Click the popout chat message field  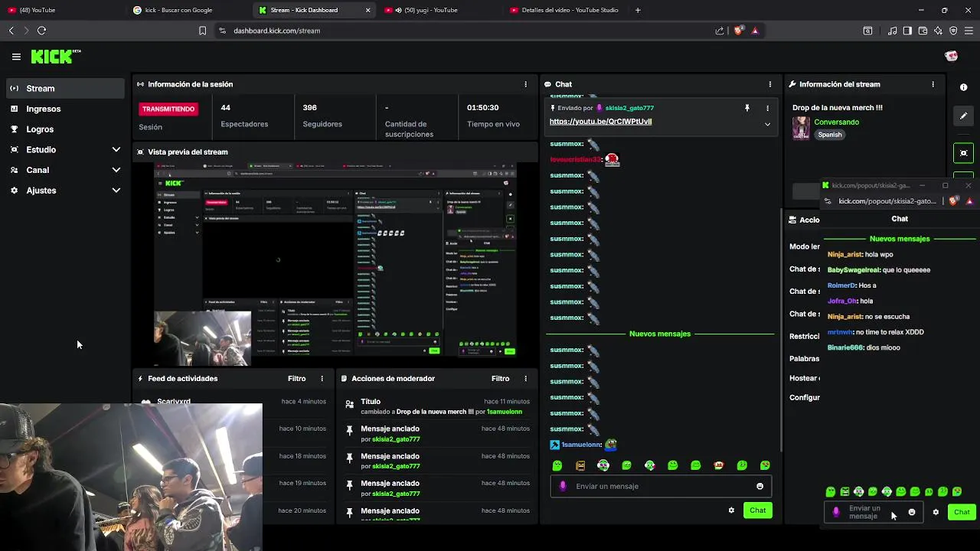[x=874, y=512]
